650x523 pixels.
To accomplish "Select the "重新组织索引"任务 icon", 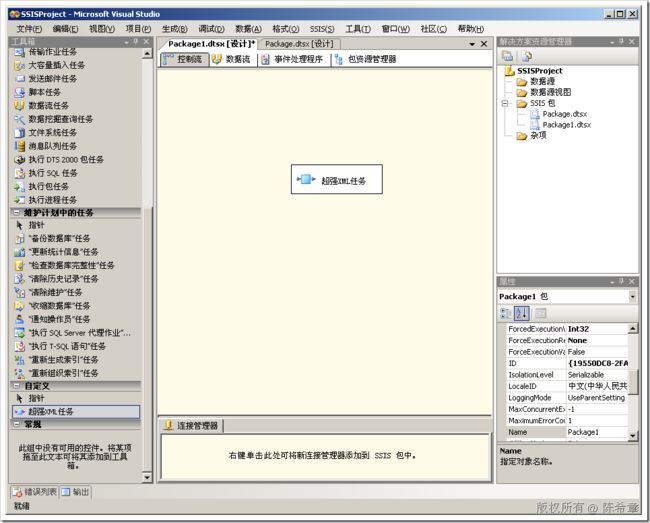I will pos(19,373).
